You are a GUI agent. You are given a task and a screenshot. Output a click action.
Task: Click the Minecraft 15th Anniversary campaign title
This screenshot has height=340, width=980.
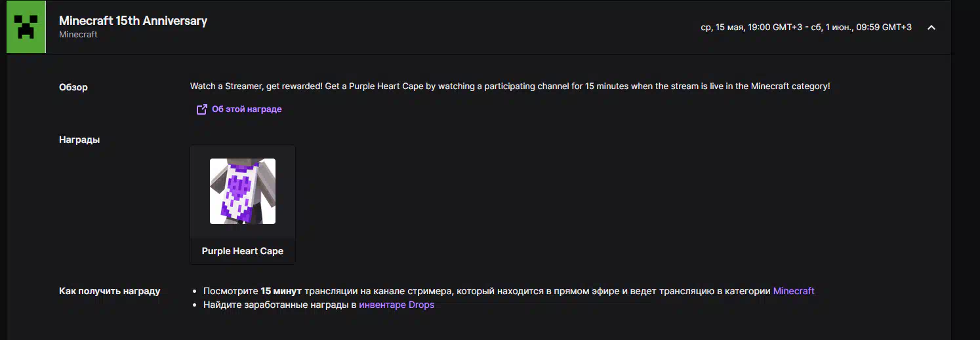(x=133, y=20)
